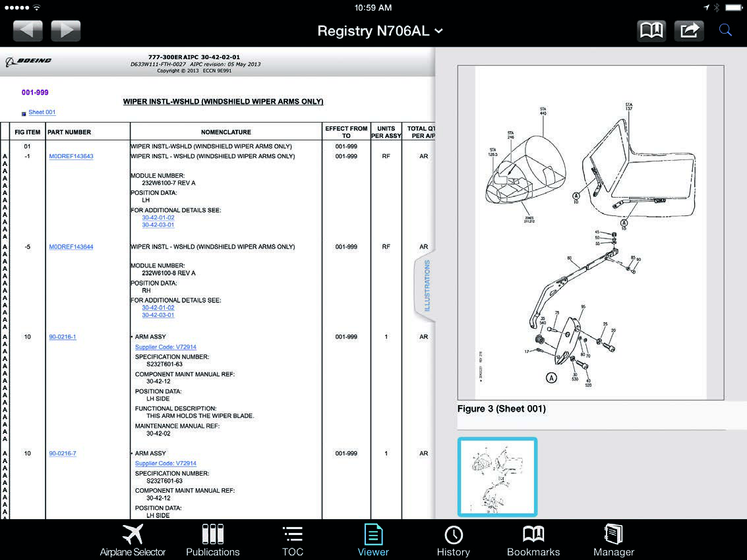Open part link M0DREF143644
The image size is (747, 560).
pos(71,246)
